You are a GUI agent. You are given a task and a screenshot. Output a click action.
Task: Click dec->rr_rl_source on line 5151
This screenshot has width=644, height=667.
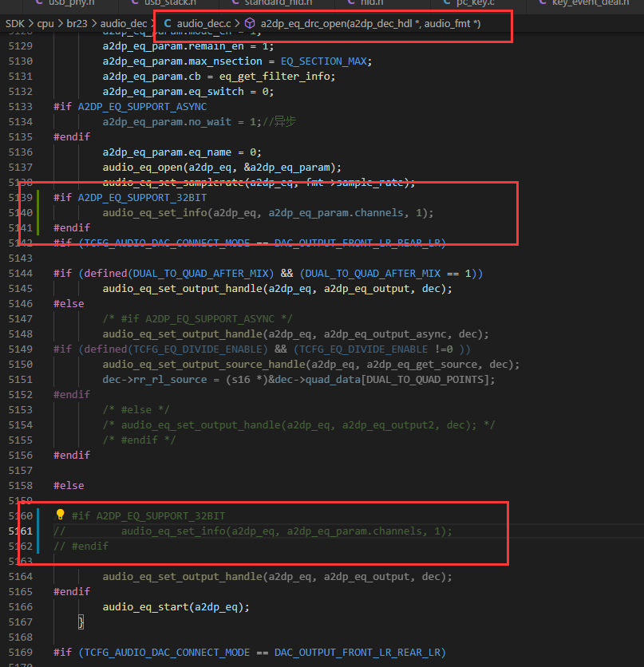pos(154,380)
